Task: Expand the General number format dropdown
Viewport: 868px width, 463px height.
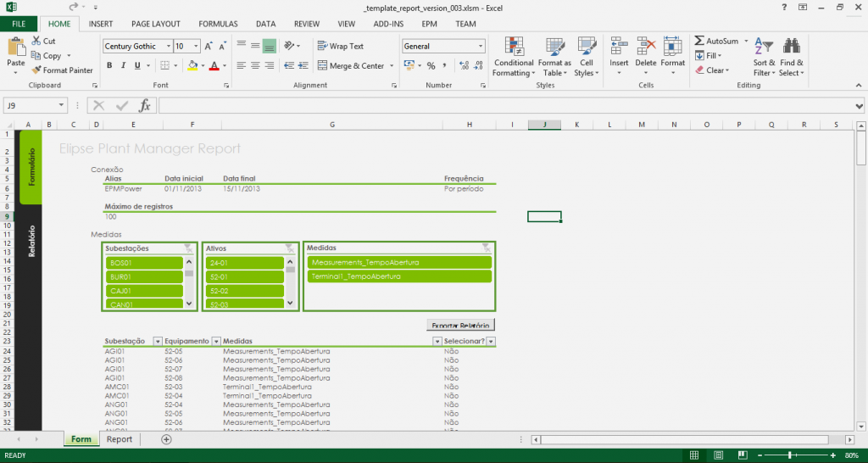Action: click(x=480, y=47)
